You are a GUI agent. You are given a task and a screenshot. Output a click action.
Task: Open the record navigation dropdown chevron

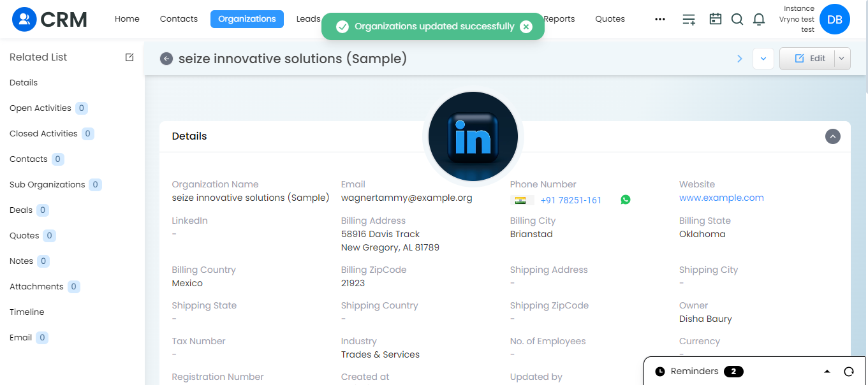[x=763, y=59]
